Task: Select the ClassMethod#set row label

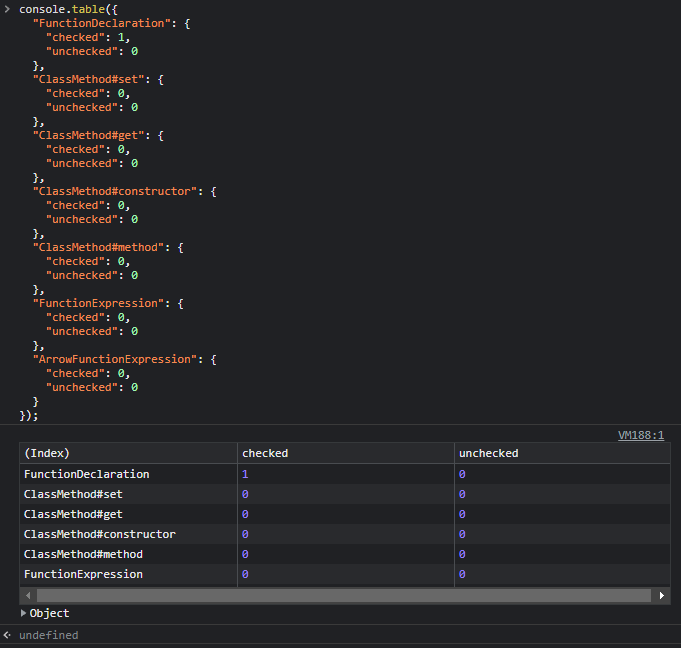Action: [x=73, y=494]
